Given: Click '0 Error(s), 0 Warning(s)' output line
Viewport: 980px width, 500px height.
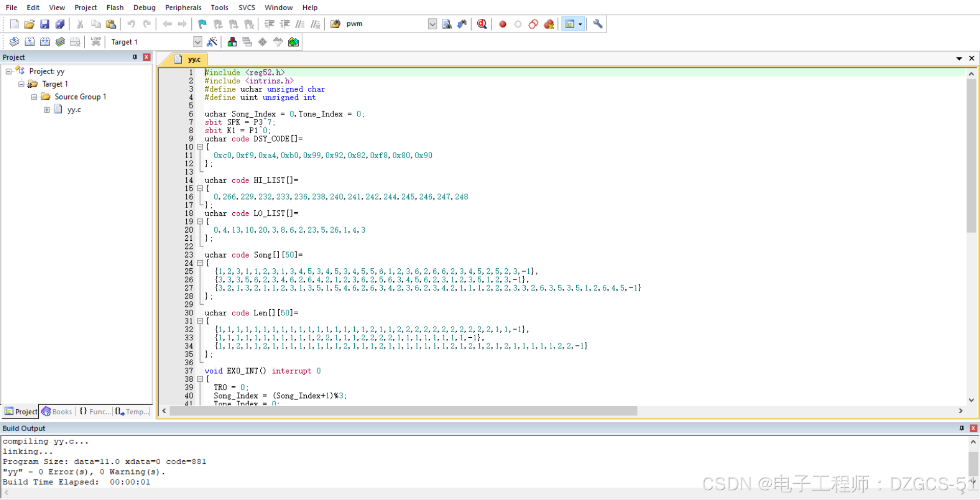Looking at the screenshot, I should click(84, 472).
